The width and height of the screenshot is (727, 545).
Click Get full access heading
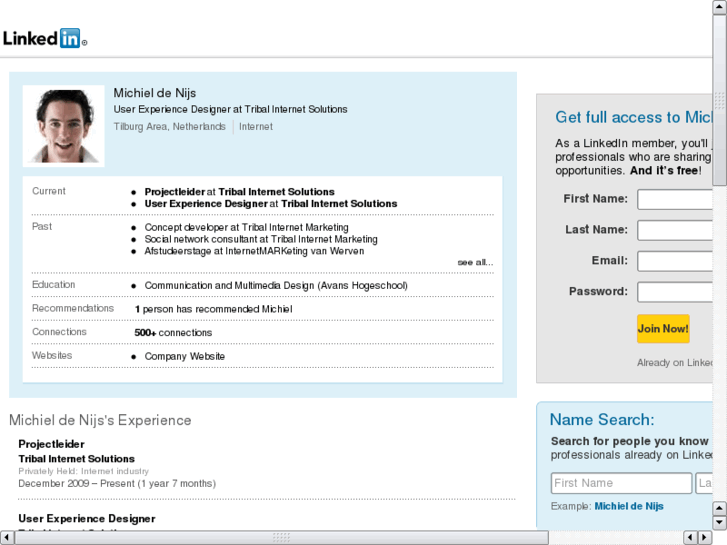coord(634,117)
